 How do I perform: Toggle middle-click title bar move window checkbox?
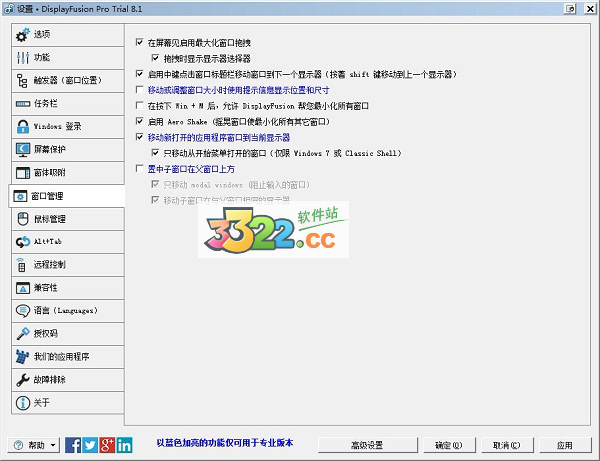tap(140, 73)
